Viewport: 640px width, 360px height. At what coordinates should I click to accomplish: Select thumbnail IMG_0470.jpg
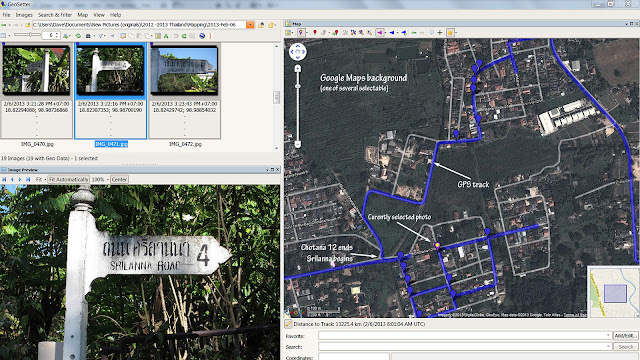click(x=37, y=91)
